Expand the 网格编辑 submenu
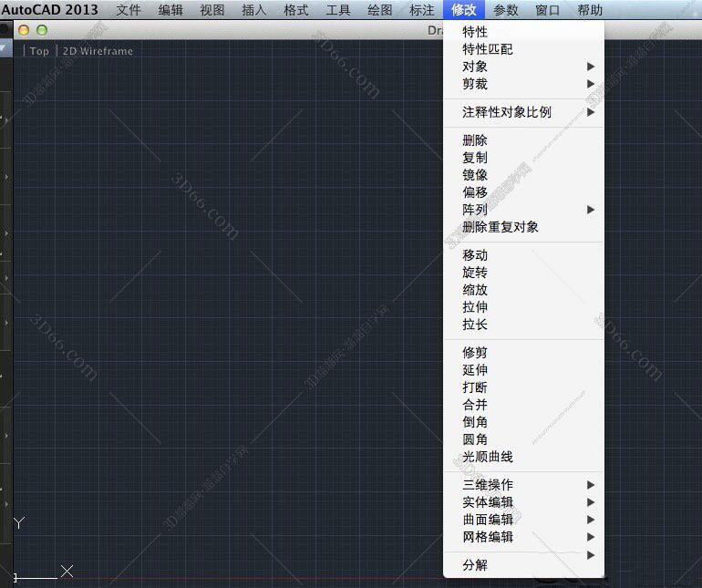This screenshot has width=702, height=588. coord(523,537)
